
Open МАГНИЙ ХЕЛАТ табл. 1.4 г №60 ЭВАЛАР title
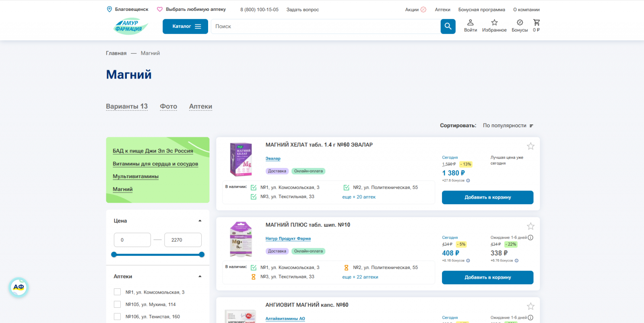point(319,145)
